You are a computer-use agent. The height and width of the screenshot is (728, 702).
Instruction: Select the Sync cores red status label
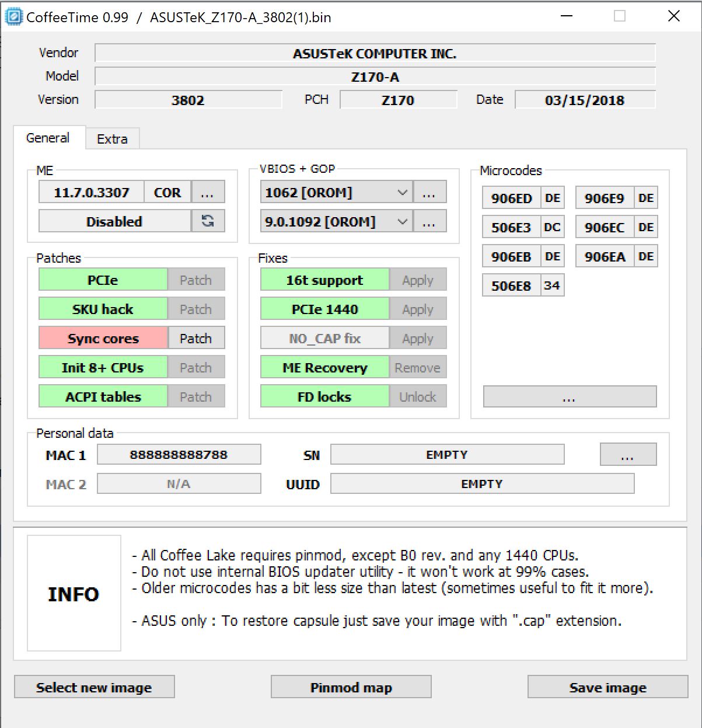[x=103, y=339]
